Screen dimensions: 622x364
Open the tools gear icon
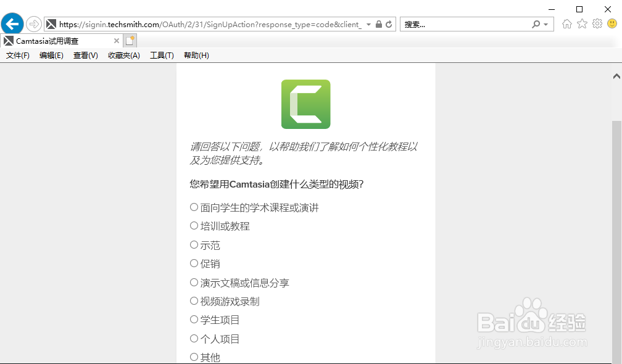pyautogui.click(x=597, y=24)
